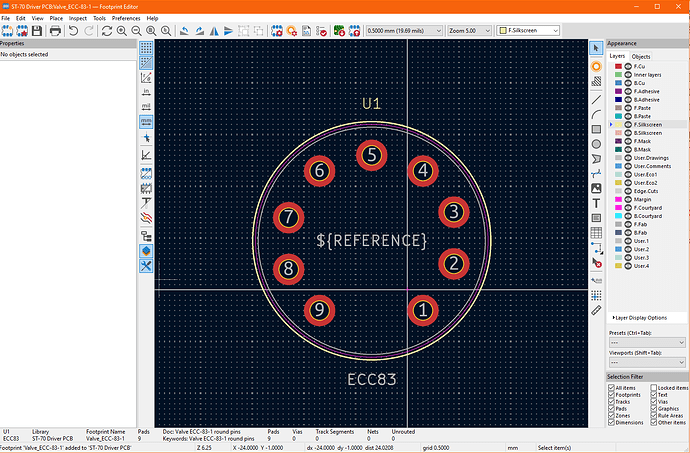Viewport: 690px width, 453px height.
Task: Switch to the Layers tab
Action: 617,56
